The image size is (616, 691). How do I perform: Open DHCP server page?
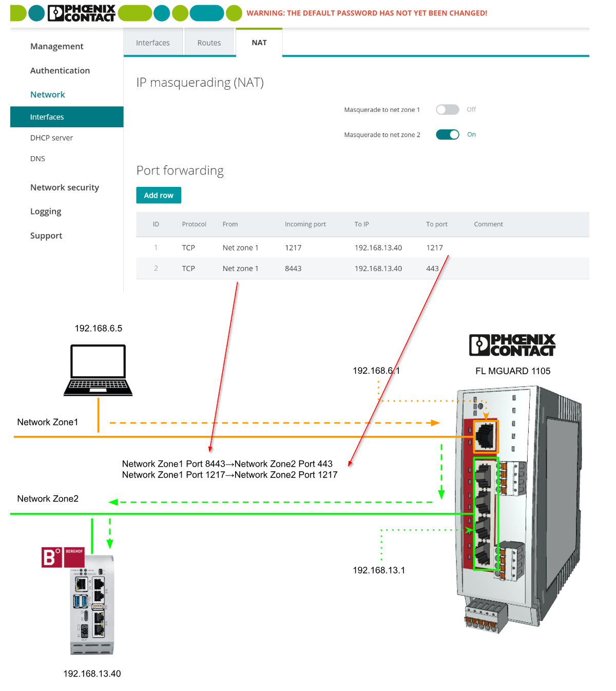[51, 138]
